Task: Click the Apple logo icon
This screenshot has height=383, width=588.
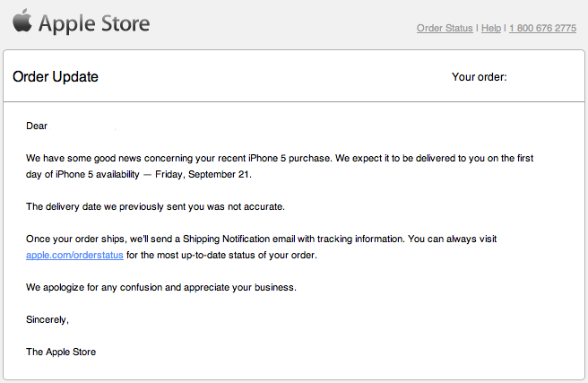Action: tap(22, 21)
